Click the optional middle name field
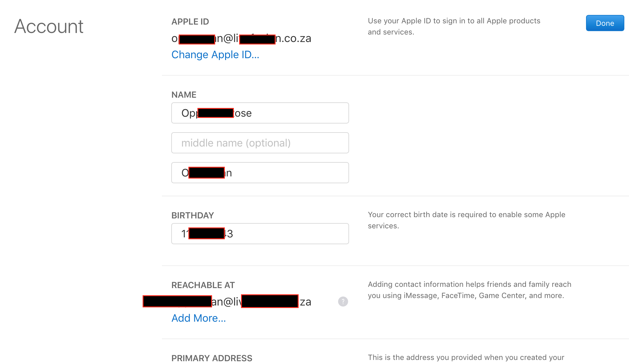629x364 pixels. click(260, 143)
